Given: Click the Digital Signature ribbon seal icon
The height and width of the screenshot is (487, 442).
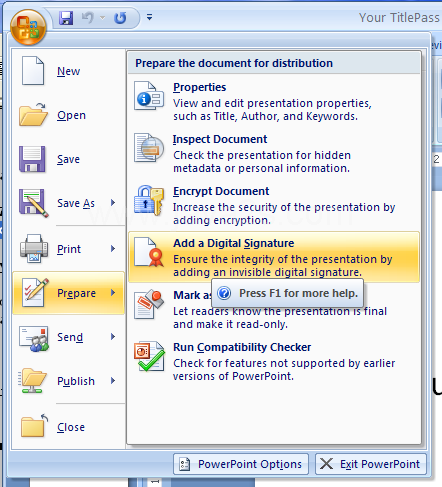Looking at the screenshot, I should click(x=149, y=252).
